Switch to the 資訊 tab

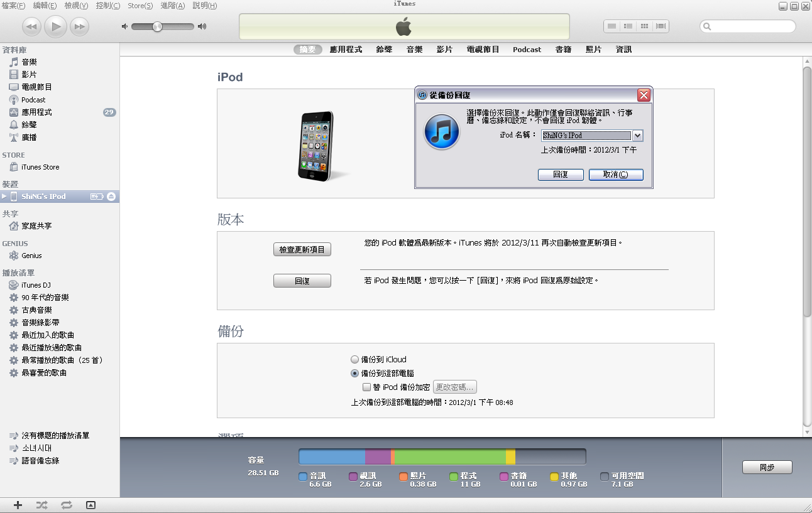click(x=623, y=50)
